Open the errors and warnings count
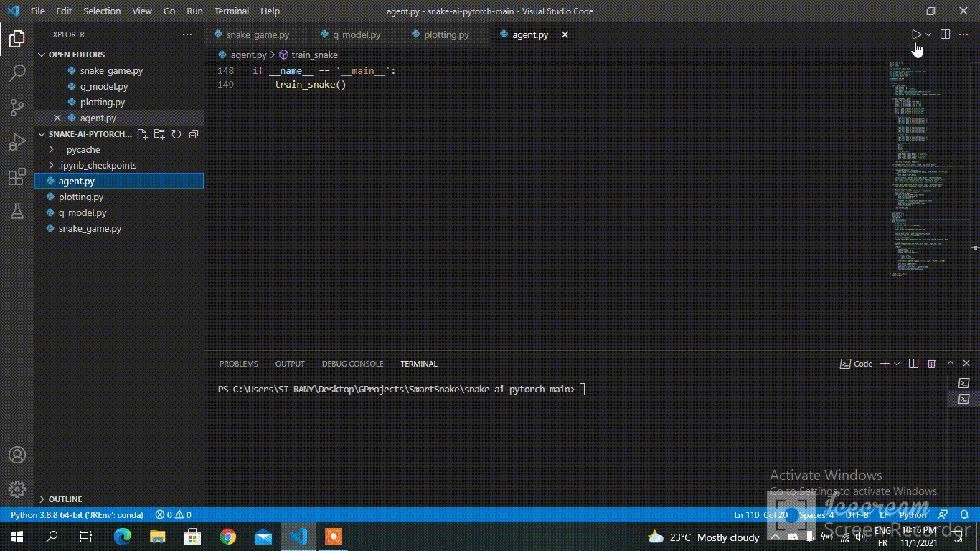This screenshot has width=980, height=551. [174, 515]
